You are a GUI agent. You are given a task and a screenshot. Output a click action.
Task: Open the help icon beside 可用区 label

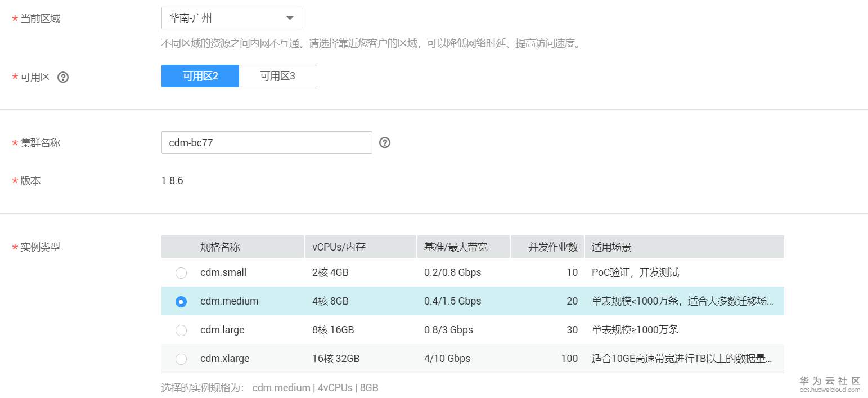click(x=63, y=78)
